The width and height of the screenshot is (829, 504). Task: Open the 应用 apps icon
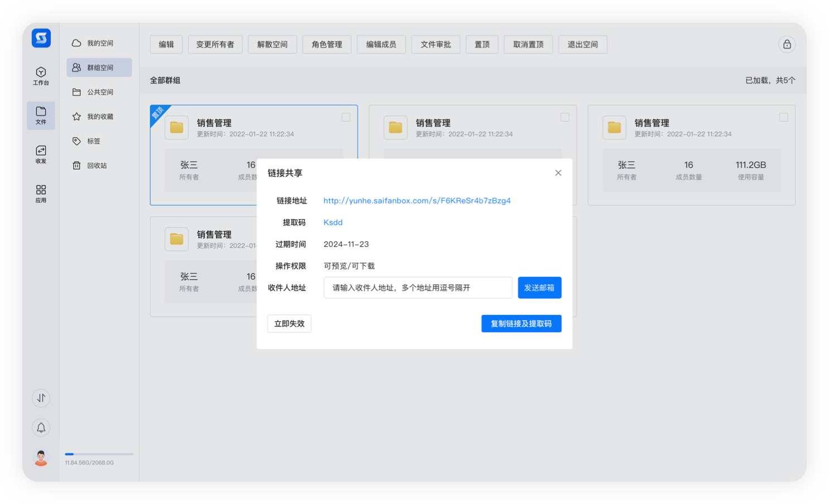pos(41,193)
